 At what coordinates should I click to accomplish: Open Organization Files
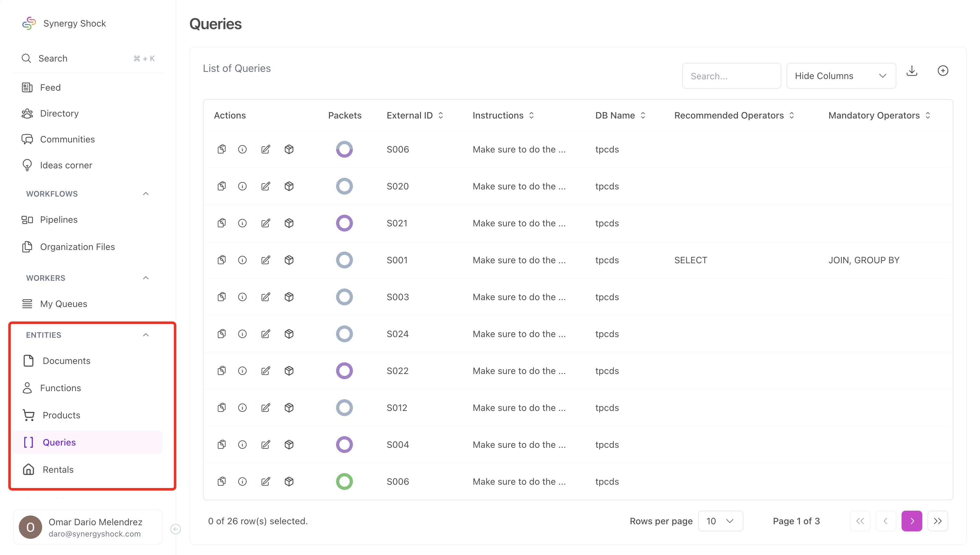click(88, 247)
